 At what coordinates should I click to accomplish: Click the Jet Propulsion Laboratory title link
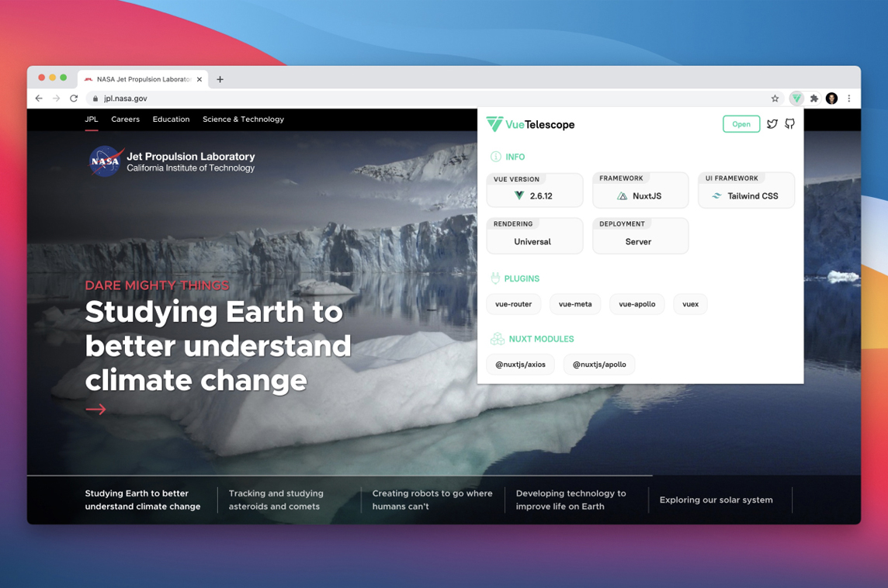[191, 156]
